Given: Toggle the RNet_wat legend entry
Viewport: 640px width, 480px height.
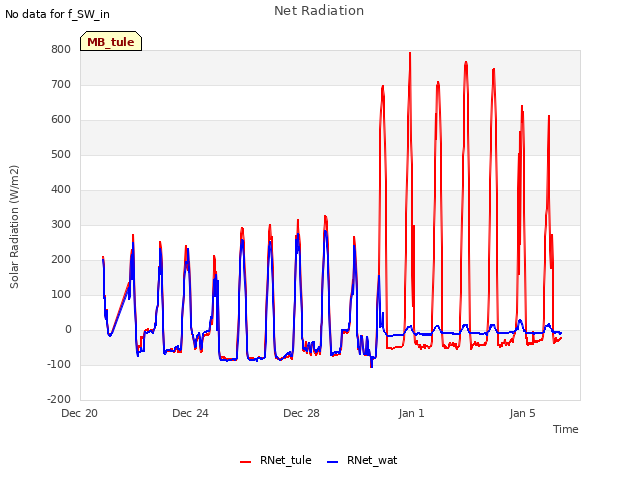Looking at the screenshot, I should point(362,460).
